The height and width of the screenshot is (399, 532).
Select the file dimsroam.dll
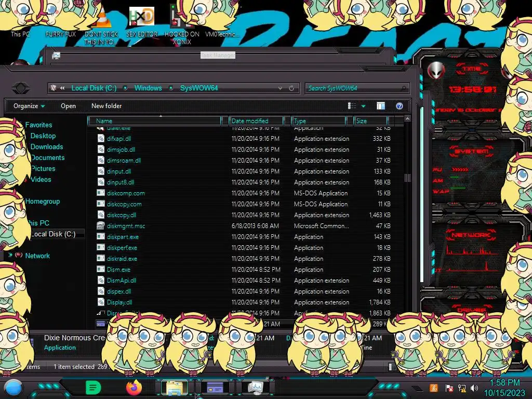[x=124, y=160]
